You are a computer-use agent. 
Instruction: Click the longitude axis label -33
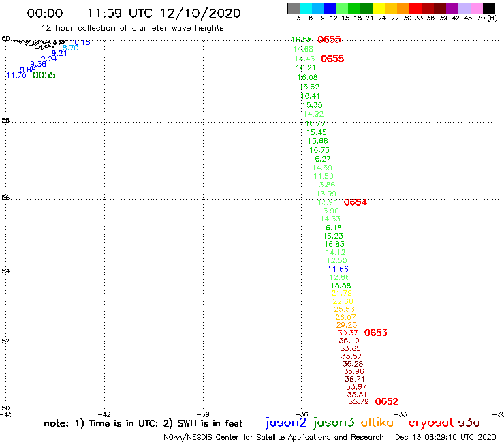coord(400,414)
